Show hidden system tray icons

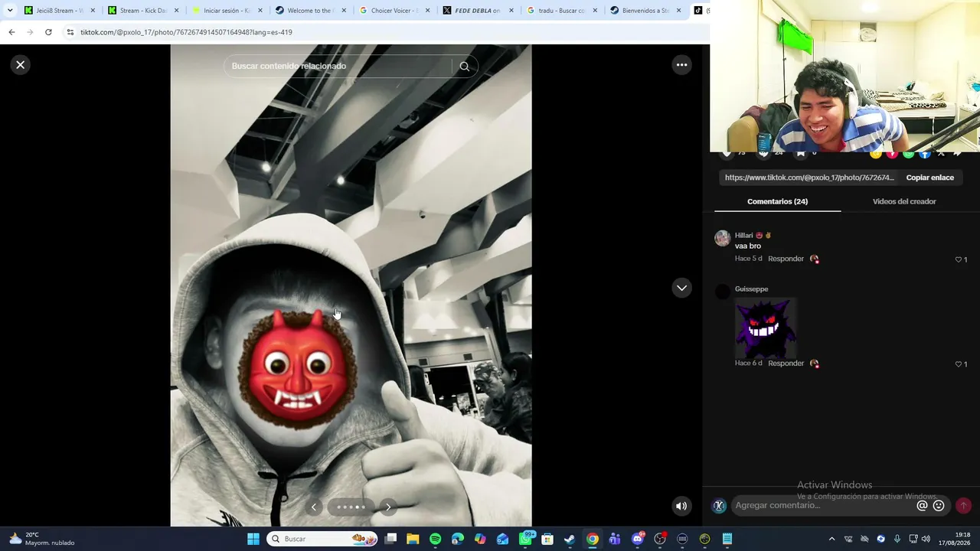(831, 539)
